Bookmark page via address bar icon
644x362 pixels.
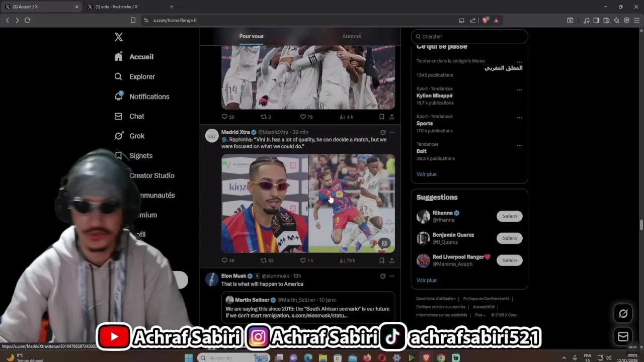[133, 20]
